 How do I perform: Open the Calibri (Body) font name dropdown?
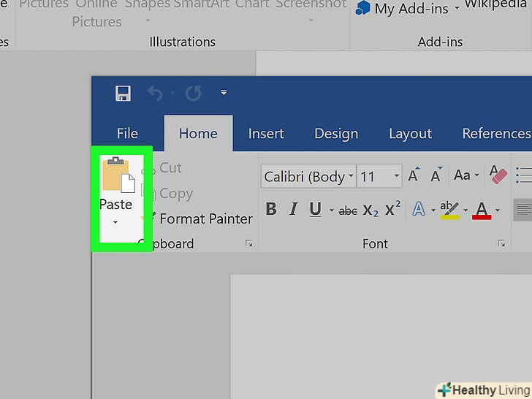tap(351, 176)
